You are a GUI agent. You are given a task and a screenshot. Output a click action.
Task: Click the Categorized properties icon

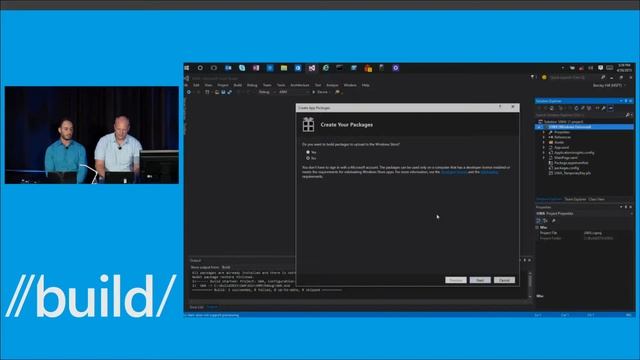point(538,221)
